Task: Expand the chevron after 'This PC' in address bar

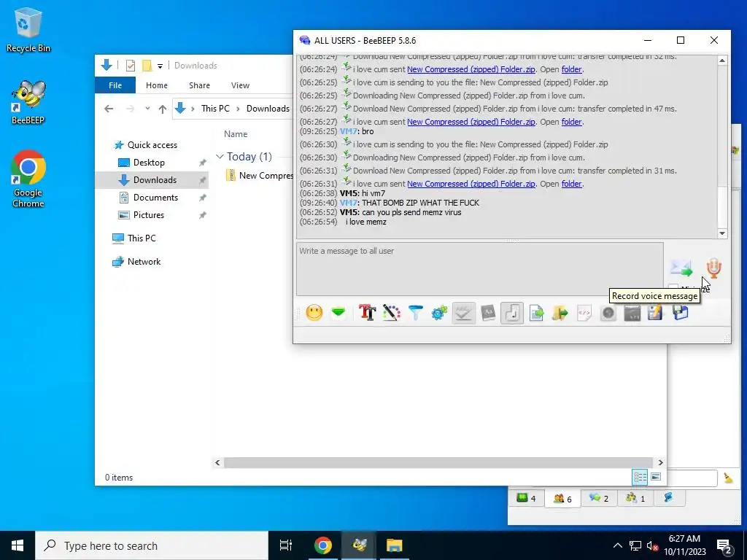Action: 238,109
